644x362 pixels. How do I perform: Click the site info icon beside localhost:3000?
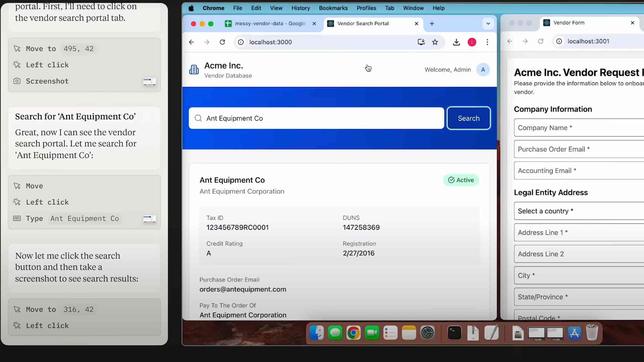(241, 42)
